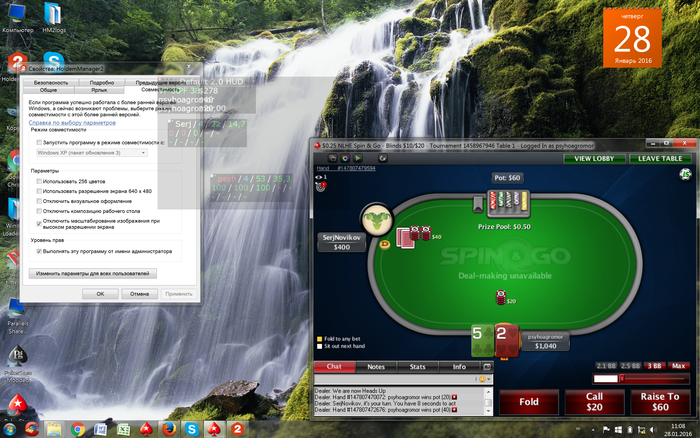The width and height of the screenshot is (700, 438).
Task: Toggle disable desktop composition checkbox
Action: pyautogui.click(x=39, y=211)
